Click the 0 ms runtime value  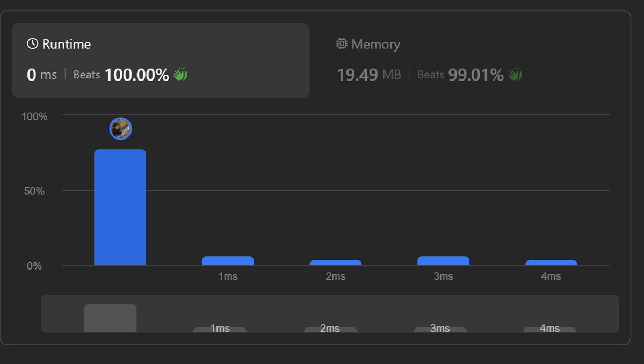(42, 75)
